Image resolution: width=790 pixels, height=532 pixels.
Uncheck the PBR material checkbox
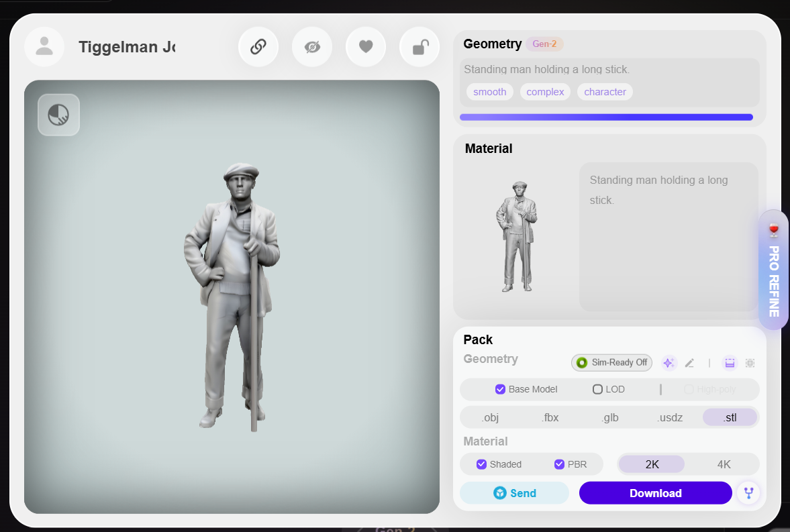tap(559, 464)
